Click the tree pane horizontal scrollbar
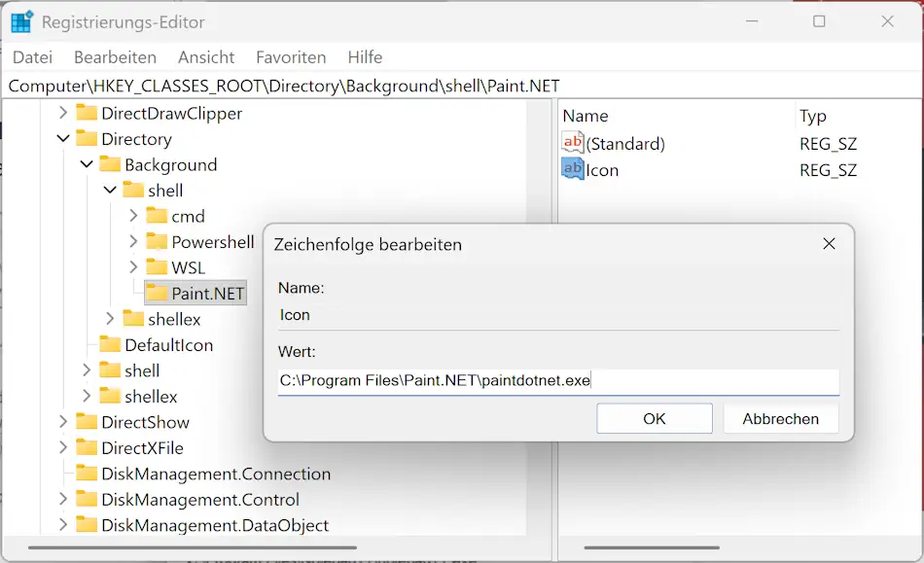The width and height of the screenshot is (924, 563). pyautogui.click(x=193, y=547)
